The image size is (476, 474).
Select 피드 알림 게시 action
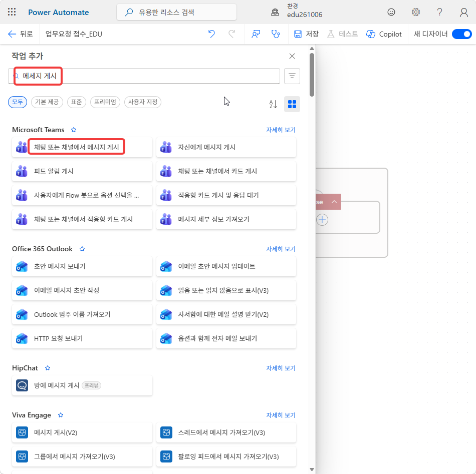pyautogui.click(x=82, y=171)
